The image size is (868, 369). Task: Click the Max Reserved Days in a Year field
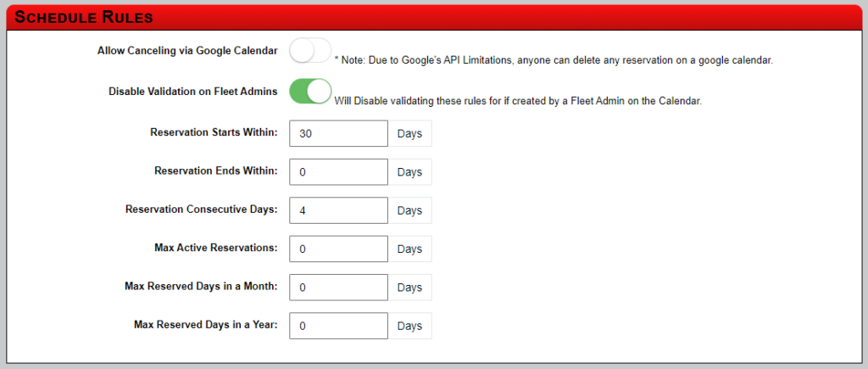pyautogui.click(x=339, y=326)
